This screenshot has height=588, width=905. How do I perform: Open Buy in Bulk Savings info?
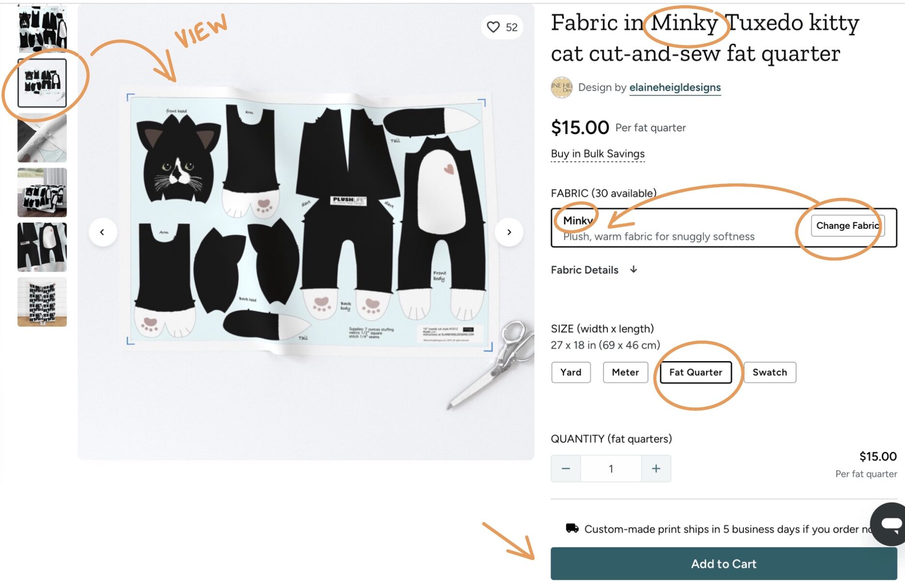(x=598, y=154)
